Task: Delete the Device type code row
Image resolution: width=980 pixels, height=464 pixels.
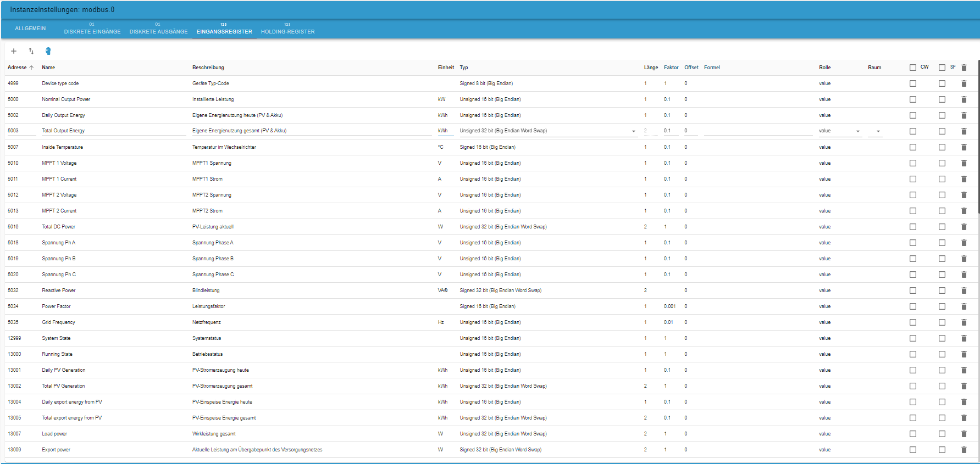Action: click(964, 83)
